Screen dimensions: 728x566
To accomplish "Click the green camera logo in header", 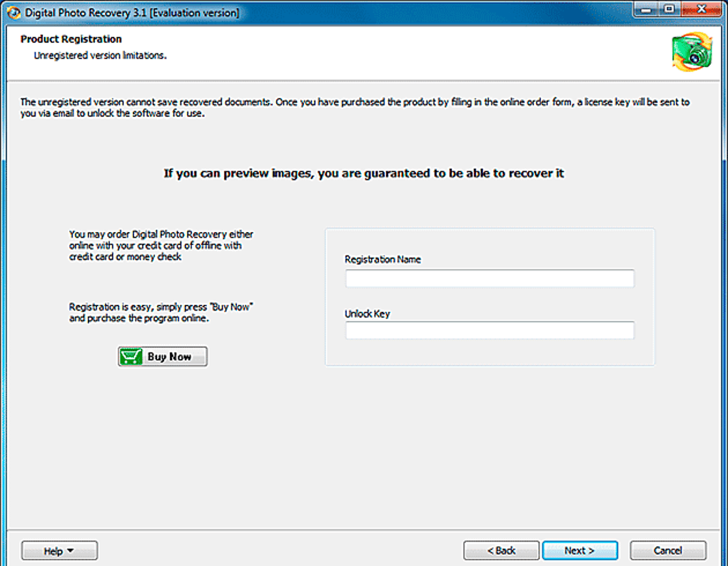I will [691, 53].
